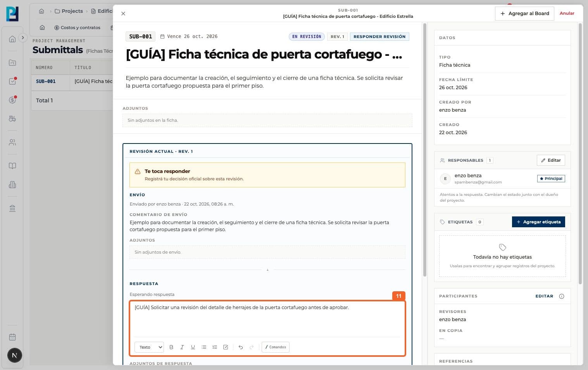Image resolution: width=588 pixels, height=370 pixels.
Task: Click the EN REVISIÓN status badge
Action: [307, 36]
